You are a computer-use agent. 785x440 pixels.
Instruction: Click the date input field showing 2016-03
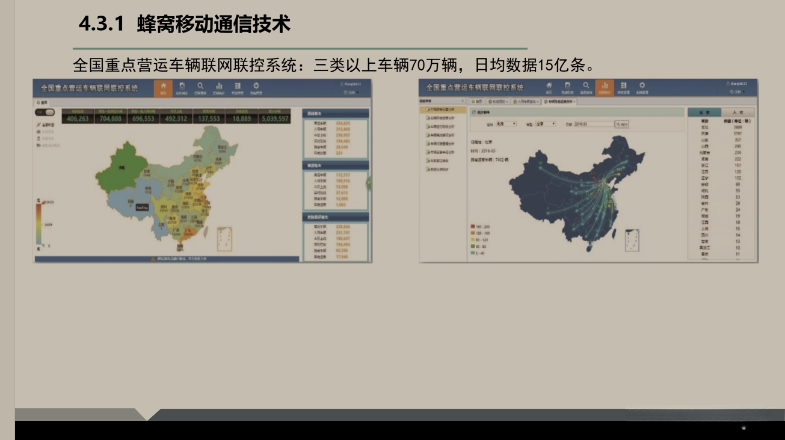click(594, 124)
